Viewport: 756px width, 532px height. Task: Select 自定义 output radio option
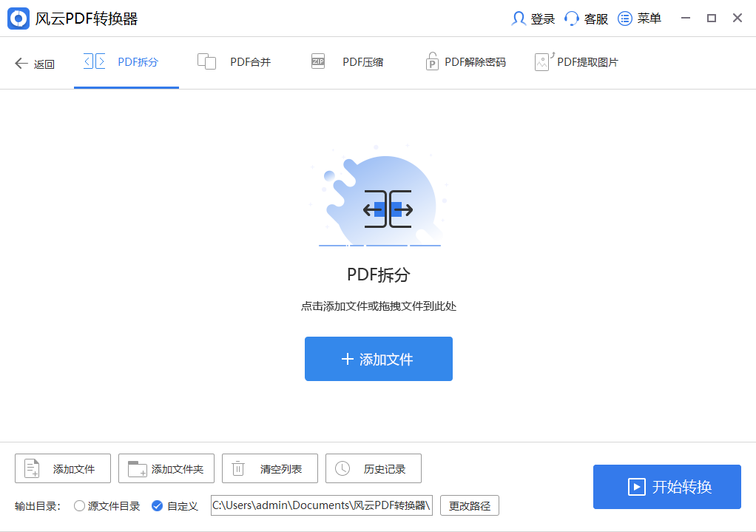[x=157, y=505]
